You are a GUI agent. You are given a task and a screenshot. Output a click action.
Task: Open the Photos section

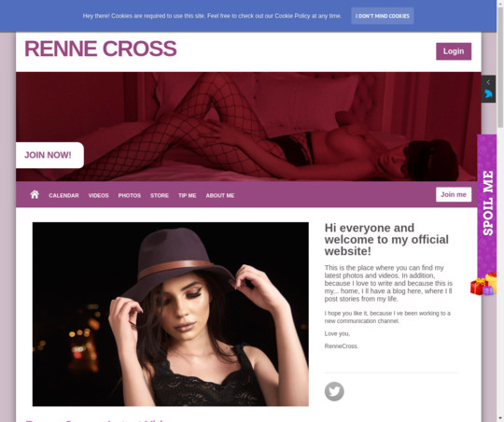(129, 195)
